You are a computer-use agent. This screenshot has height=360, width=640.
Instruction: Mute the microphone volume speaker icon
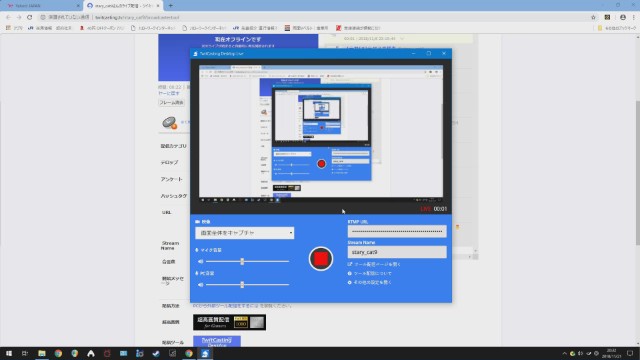pyautogui.click(x=200, y=261)
